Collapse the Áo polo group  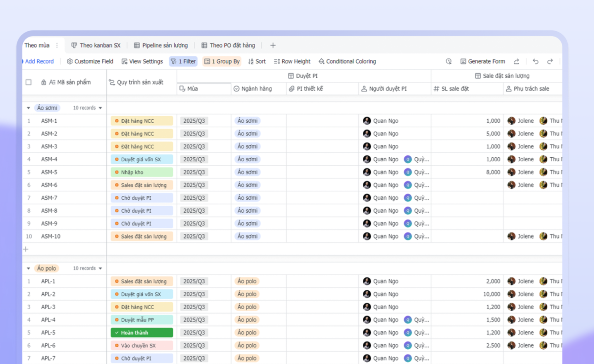pos(28,269)
